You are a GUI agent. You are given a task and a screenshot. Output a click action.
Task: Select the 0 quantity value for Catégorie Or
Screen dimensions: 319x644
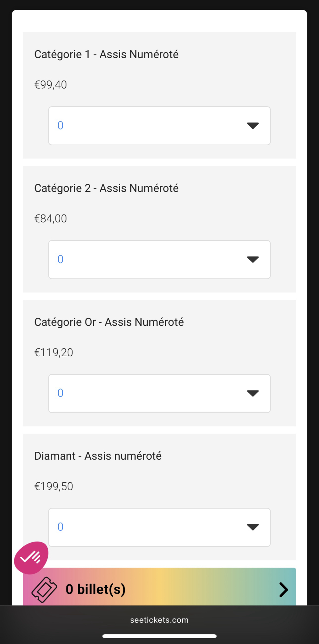[x=61, y=393]
